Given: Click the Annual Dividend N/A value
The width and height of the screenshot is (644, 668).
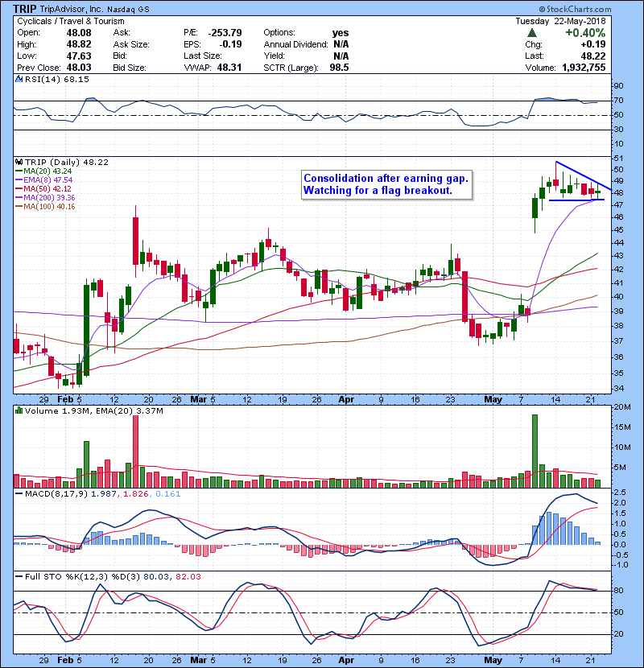Looking at the screenshot, I should (341, 44).
